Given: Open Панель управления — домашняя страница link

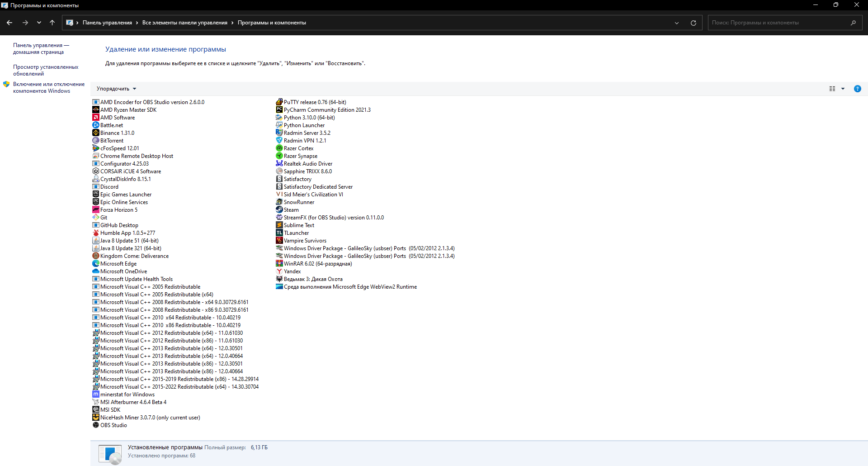Looking at the screenshot, I should [41, 48].
